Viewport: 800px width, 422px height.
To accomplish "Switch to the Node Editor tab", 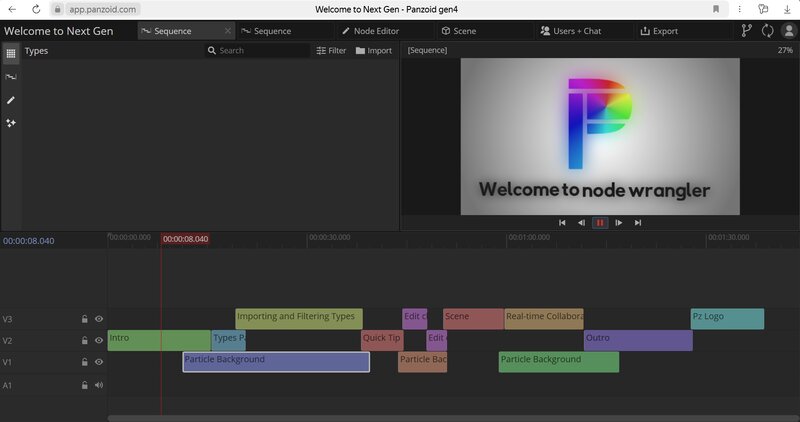I will click(x=369, y=31).
